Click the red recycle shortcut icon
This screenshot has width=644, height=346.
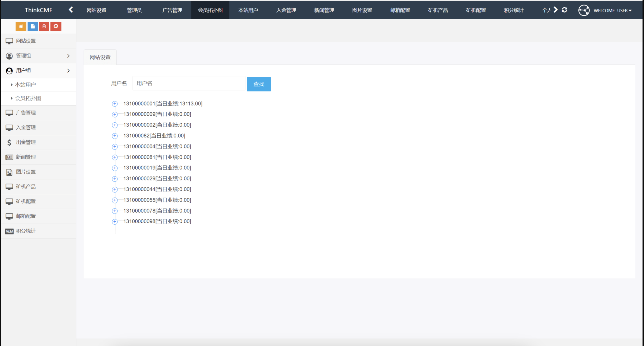[56, 26]
